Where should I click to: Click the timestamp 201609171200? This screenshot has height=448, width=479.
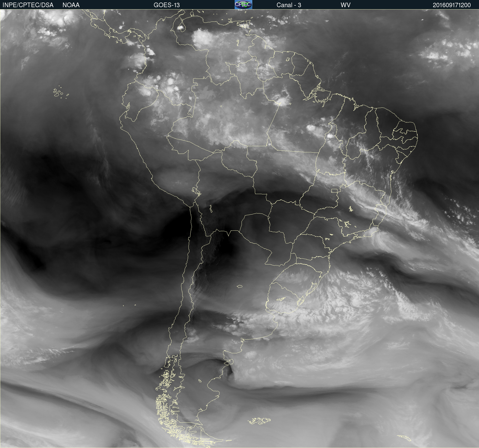[452, 5]
